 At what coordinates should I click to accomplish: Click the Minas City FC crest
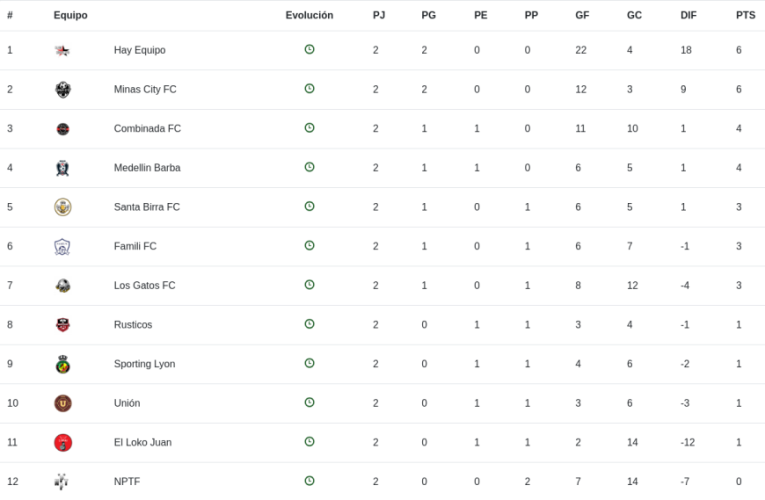pos(62,89)
